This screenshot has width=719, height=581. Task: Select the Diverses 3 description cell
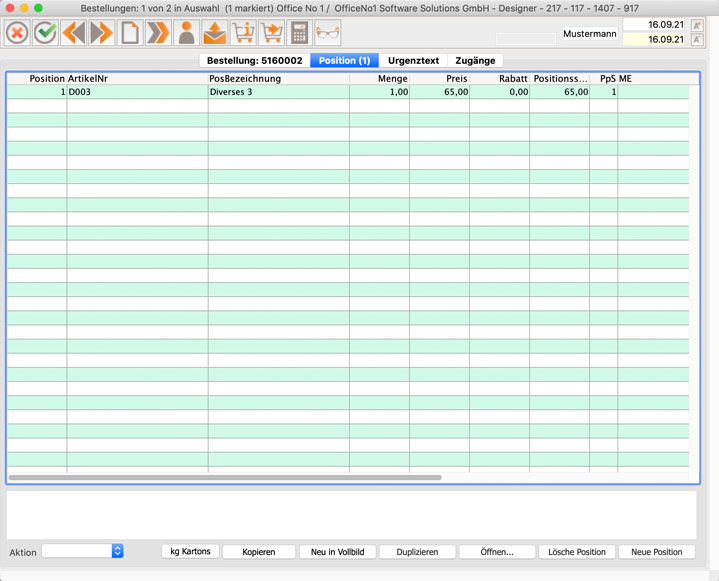279,92
